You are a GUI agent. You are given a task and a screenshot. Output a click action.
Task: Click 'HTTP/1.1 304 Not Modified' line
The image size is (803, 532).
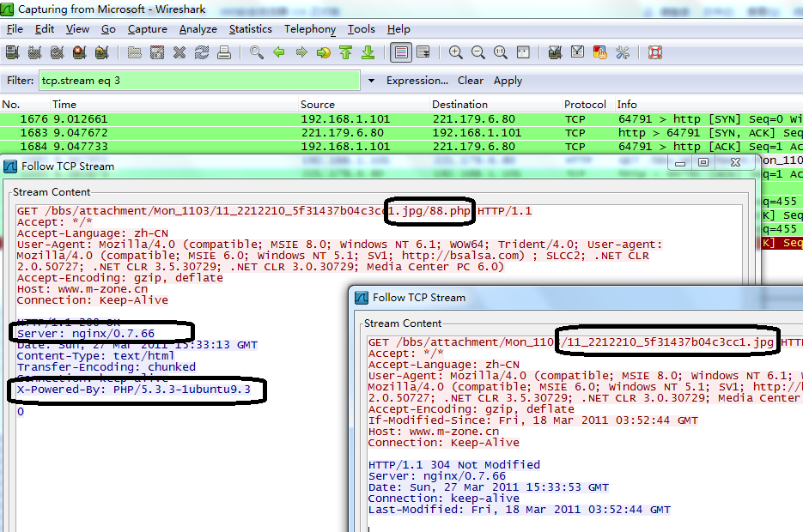pyautogui.click(x=453, y=465)
